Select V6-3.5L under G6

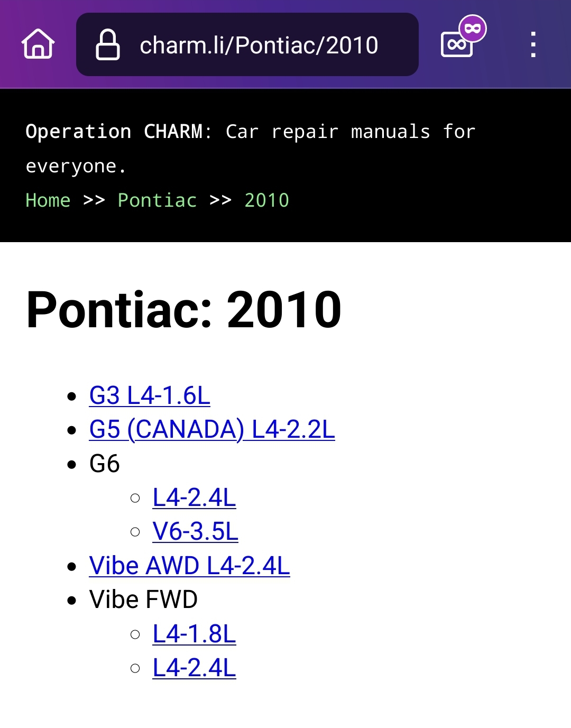[195, 531]
